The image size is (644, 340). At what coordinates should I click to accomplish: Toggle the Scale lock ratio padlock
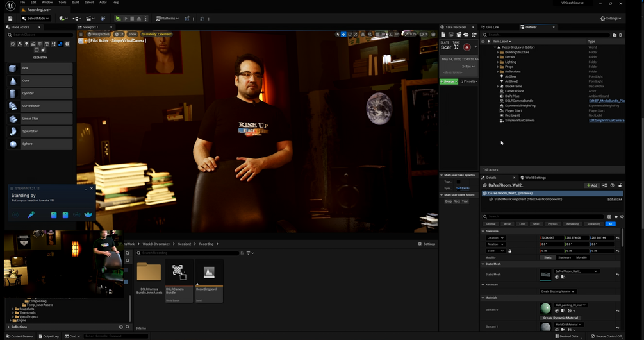coord(509,251)
